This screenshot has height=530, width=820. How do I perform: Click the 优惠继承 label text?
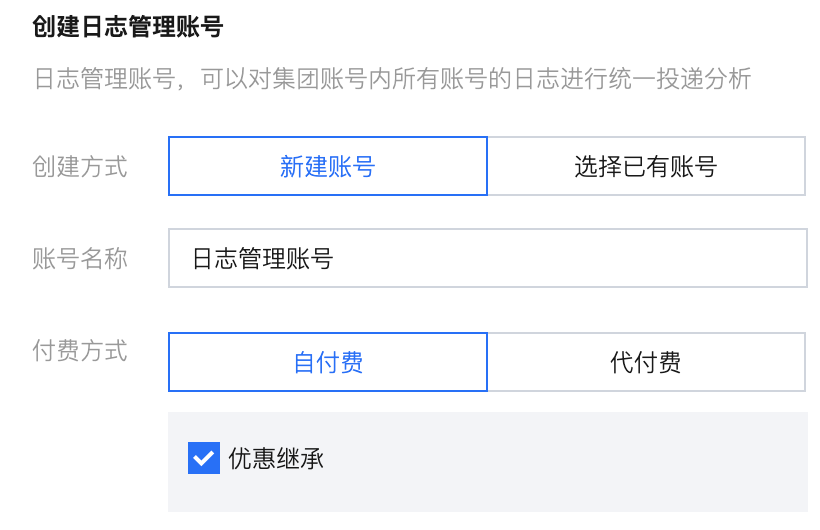pyautogui.click(x=276, y=459)
